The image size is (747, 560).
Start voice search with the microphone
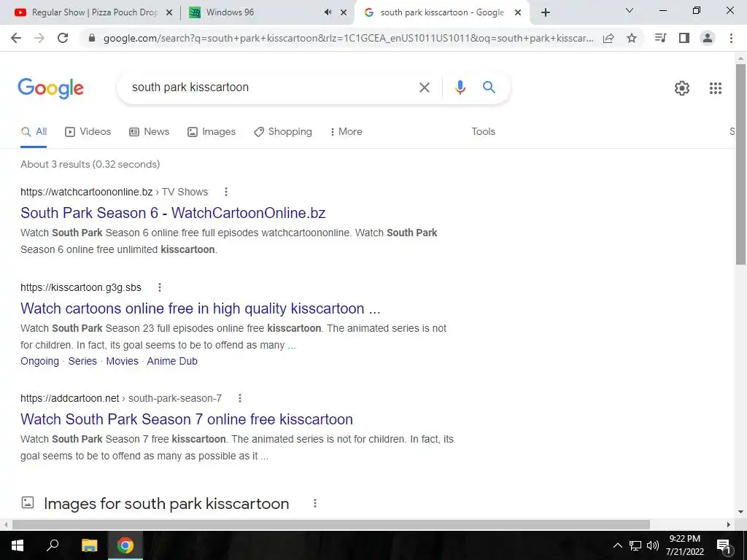click(x=460, y=87)
